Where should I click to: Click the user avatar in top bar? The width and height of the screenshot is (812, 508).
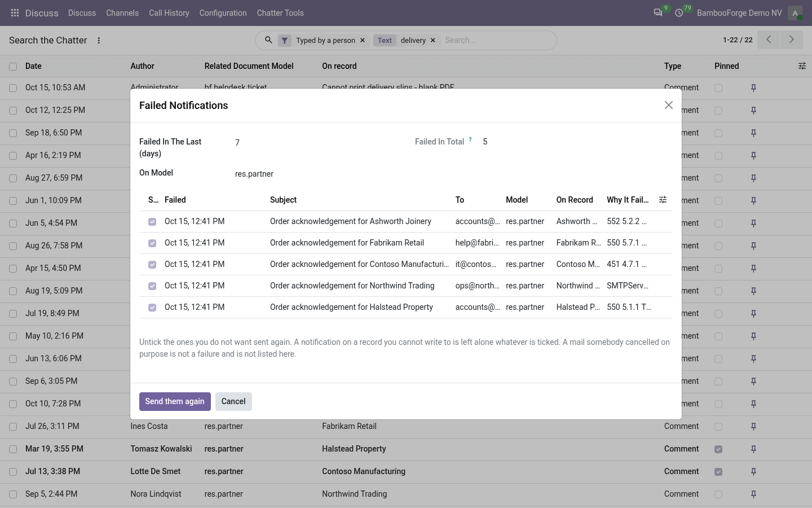[x=795, y=13]
